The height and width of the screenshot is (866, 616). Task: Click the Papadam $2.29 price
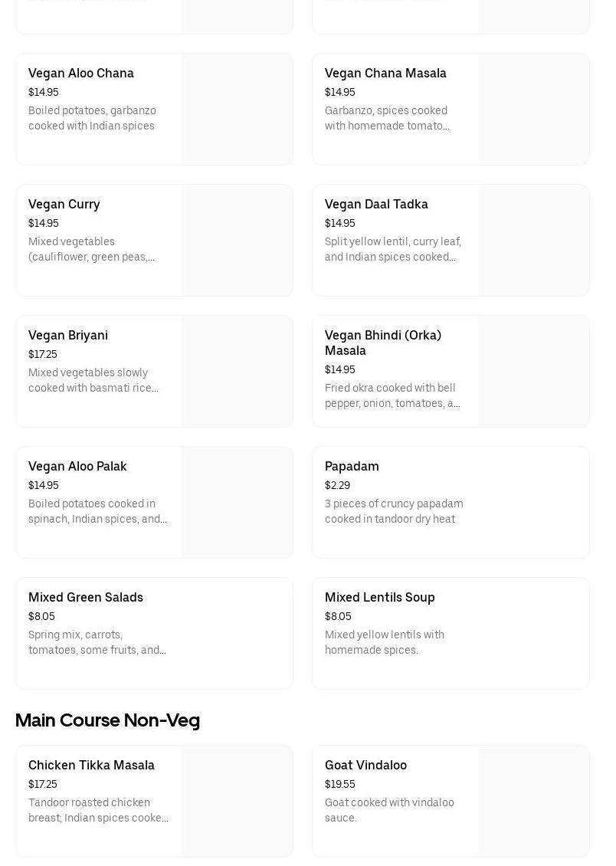click(337, 486)
